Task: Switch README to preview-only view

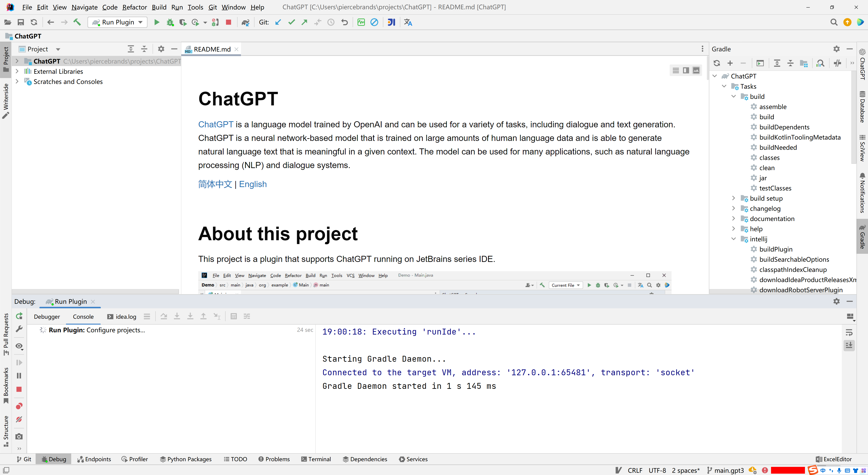Action: (x=696, y=70)
